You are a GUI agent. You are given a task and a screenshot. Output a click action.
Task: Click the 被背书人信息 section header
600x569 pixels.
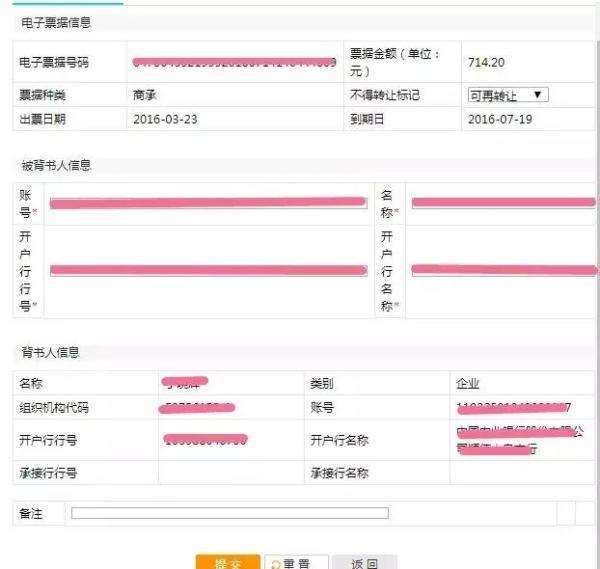point(56,165)
